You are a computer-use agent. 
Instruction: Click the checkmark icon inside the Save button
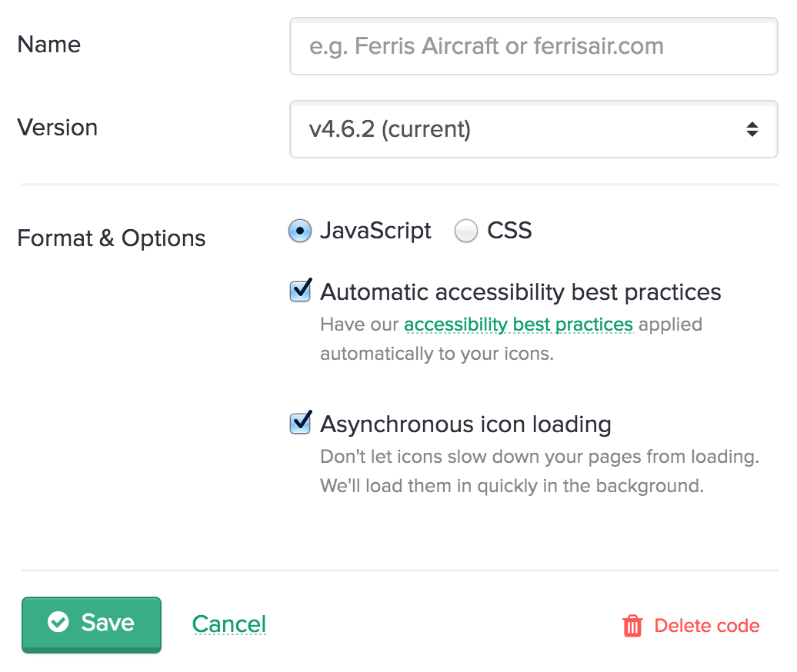pyautogui.click(x=59, y=624)
